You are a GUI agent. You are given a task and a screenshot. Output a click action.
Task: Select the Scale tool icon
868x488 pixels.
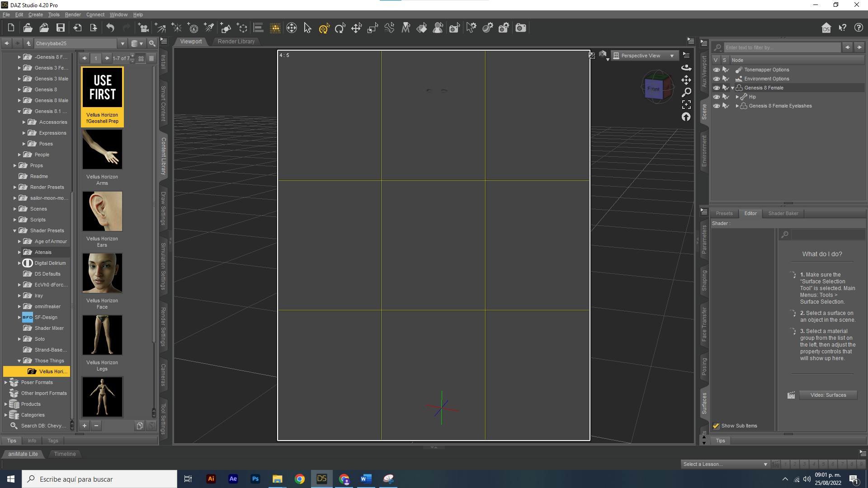pyautogui.click(x=373, y=28)
